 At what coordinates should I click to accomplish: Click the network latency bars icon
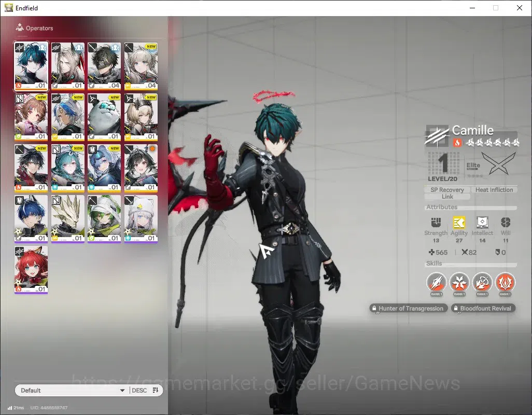coord(10,408)
